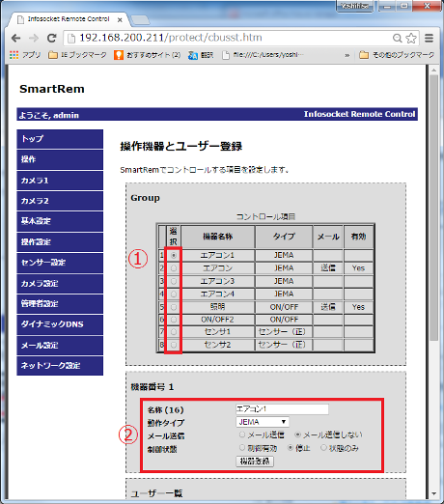
Task: Select radio button for row 2 エアコン
Action: pyautogui.click(x=174, y=268)
